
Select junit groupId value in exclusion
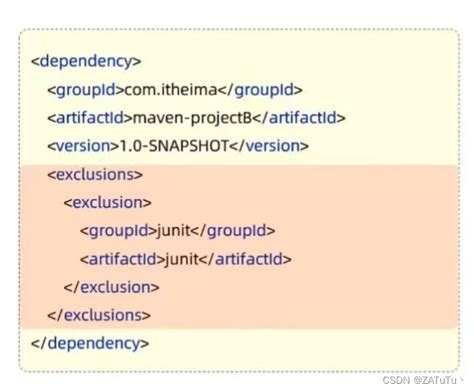pyautogui.click(x=174, y=231)
